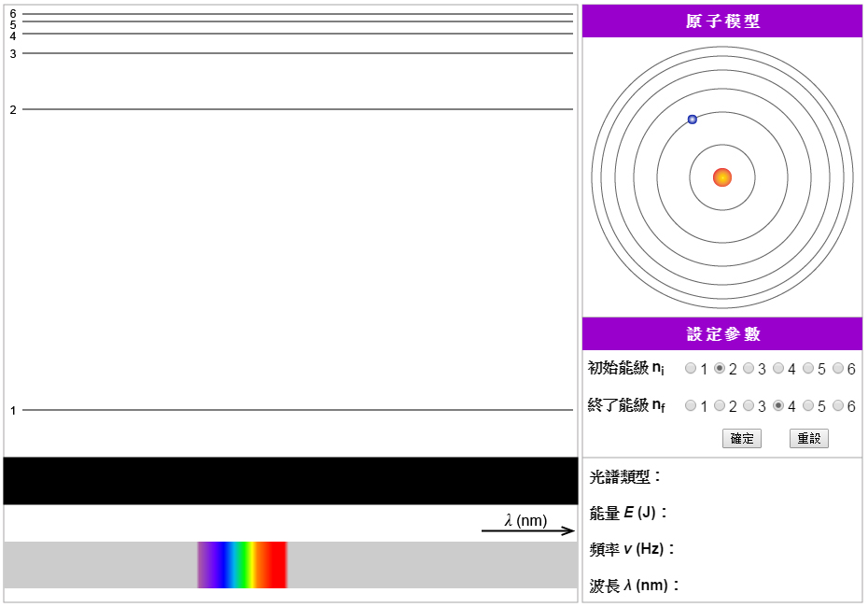Choose initial energy level 4 option
868x607 pixels.
click(778, 368)
